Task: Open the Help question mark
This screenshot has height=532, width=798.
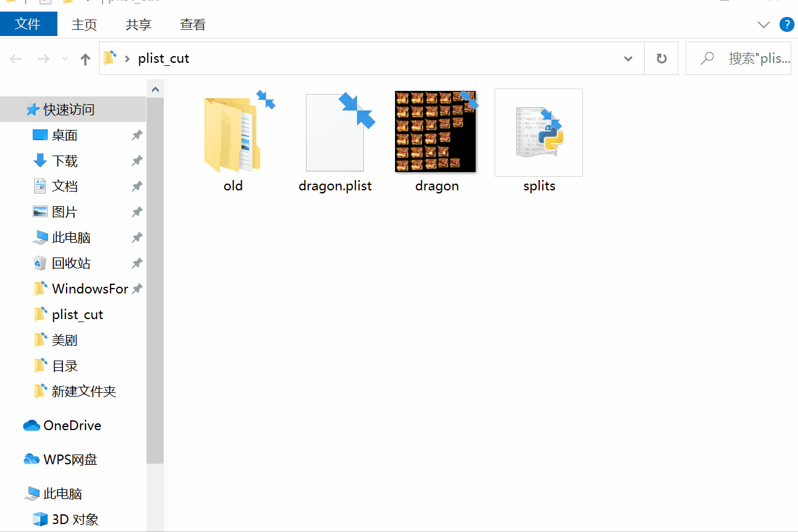Action: [787, 24]
